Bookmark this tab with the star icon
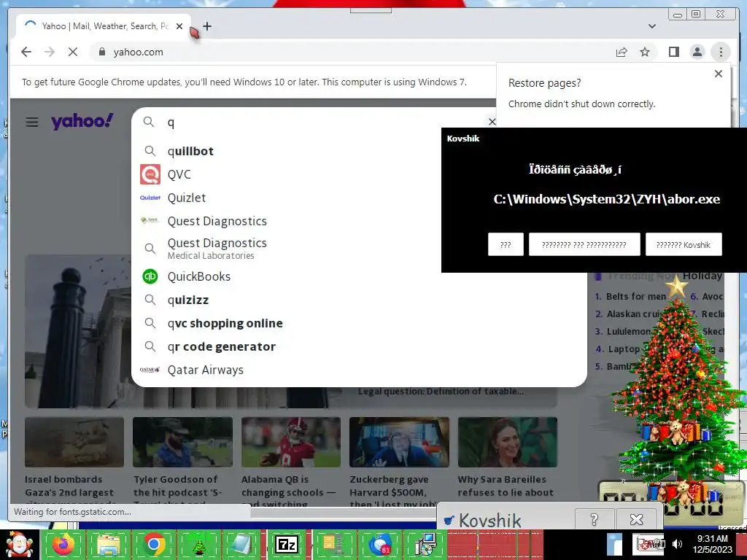This screenshot has width=747, height=560. 645,52
